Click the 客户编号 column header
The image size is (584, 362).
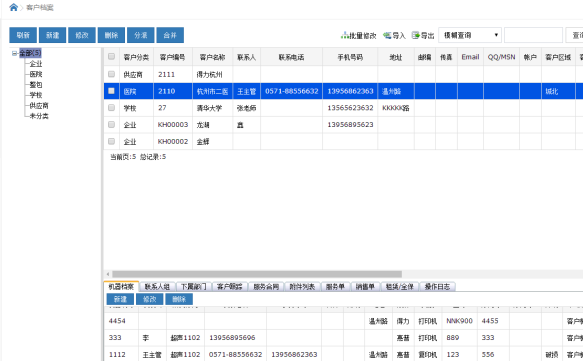[x=173, y=57]
